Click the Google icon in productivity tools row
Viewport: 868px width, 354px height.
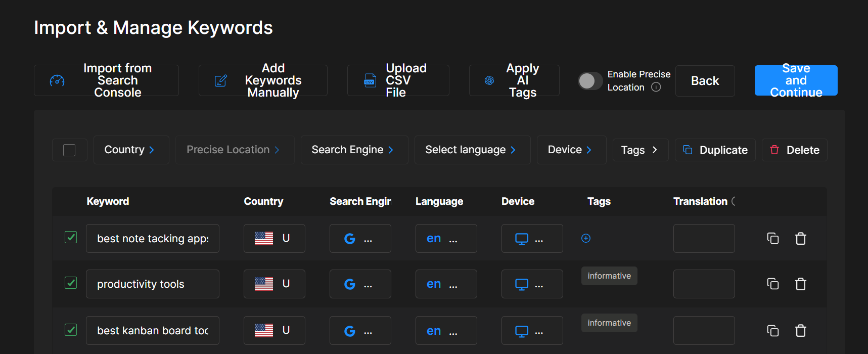pyautogui.click(x=350, y=284)
